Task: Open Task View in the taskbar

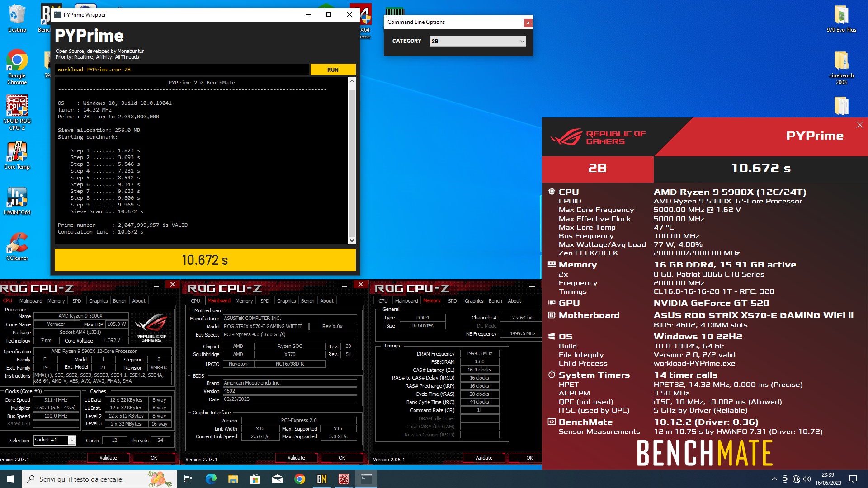Action: click(188, 479)
